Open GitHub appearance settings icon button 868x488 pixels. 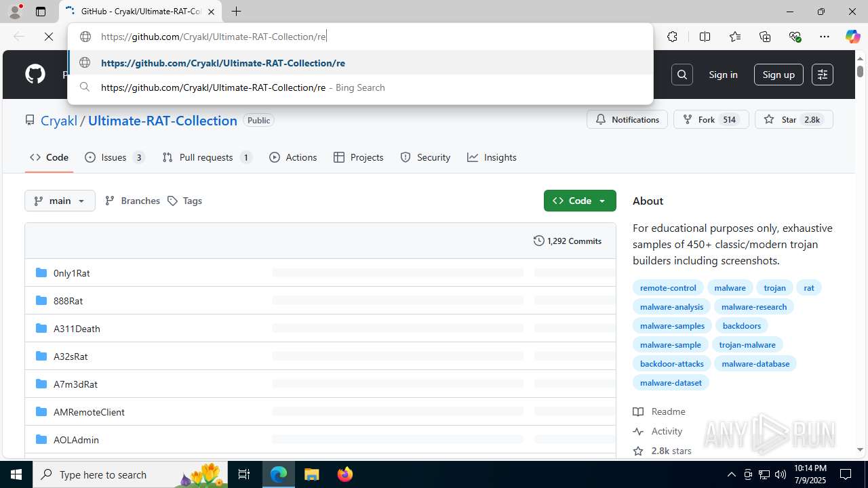click(x=822, y=75)
